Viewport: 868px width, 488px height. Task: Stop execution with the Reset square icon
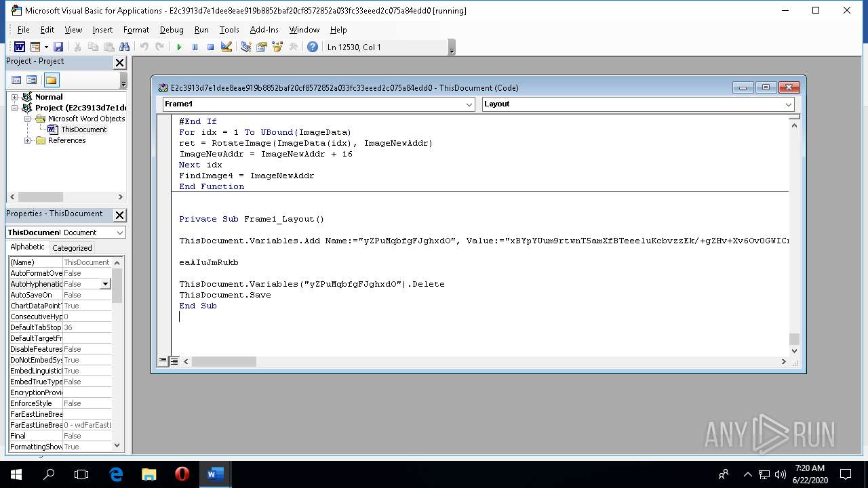click(x=210, y=47)
